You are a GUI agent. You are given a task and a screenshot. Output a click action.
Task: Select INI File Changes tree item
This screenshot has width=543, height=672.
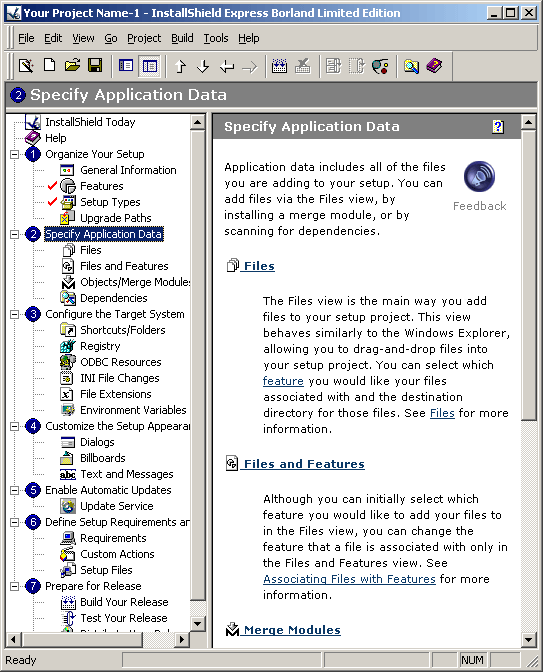tap(120, 378)
